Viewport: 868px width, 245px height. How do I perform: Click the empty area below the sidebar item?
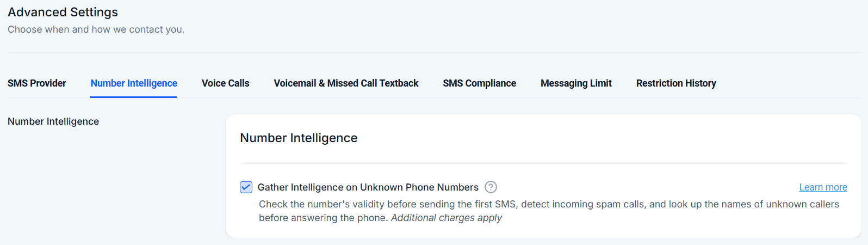click(x=109, y=185)
